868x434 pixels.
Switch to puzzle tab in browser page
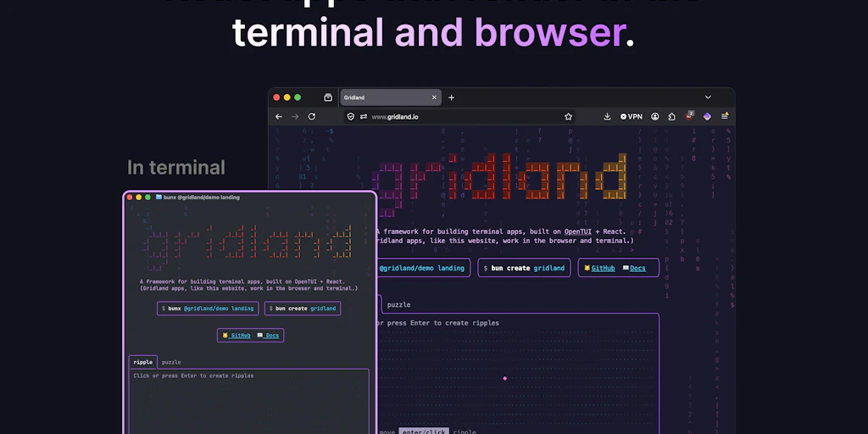[398, 304]
